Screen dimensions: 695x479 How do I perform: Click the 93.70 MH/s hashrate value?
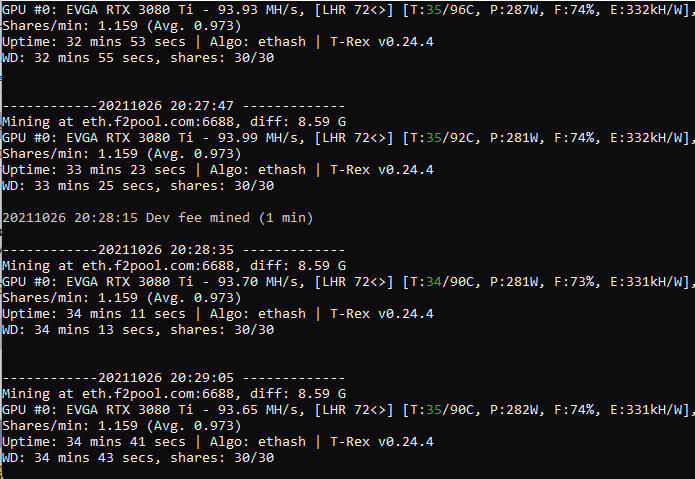tap(261, 282)
